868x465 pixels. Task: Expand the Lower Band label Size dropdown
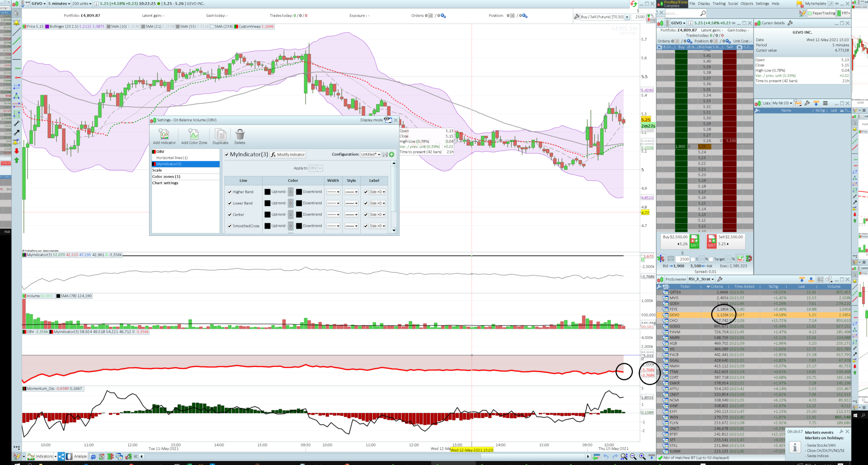click(377, 203)
